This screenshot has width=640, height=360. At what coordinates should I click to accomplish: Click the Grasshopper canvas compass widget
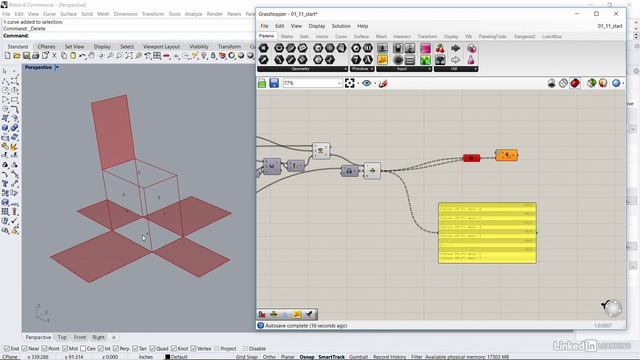[612, 308]
